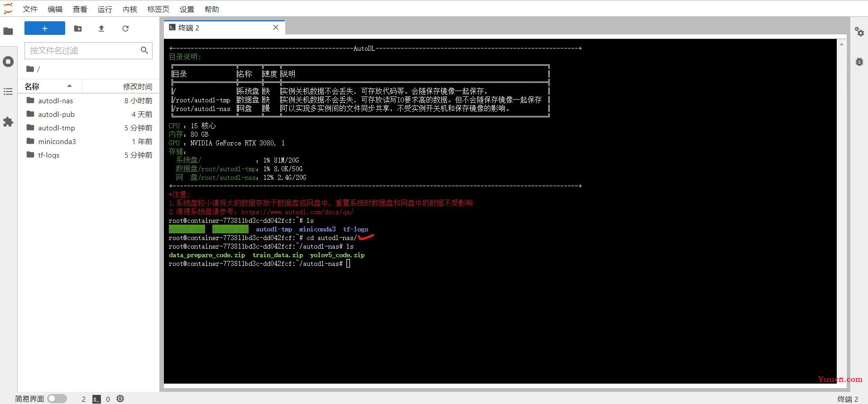This screenshot has height=404, width=868.
Task: Click the terminal count icon in status bar
Action: (x=96, y=399)
